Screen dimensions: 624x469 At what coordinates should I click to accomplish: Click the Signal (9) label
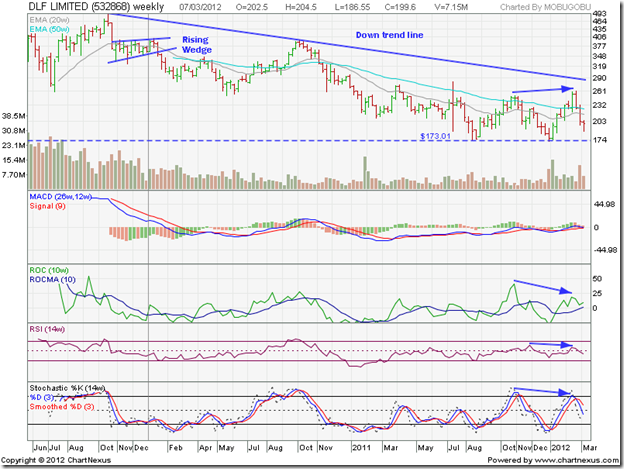[47, 206]
